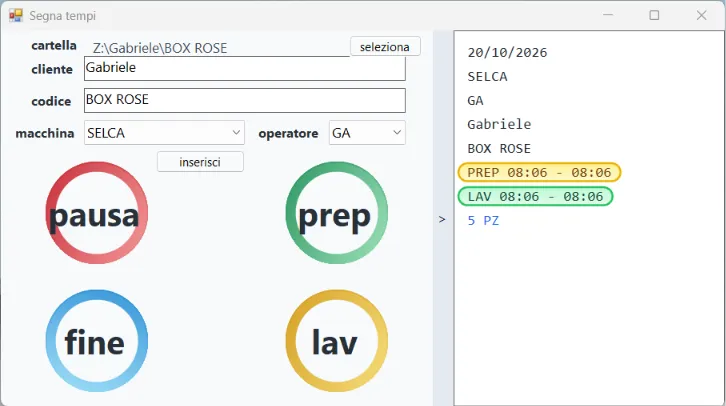
Task: Click the Segna tempi app icon in title bar
Action: [15, 15]
